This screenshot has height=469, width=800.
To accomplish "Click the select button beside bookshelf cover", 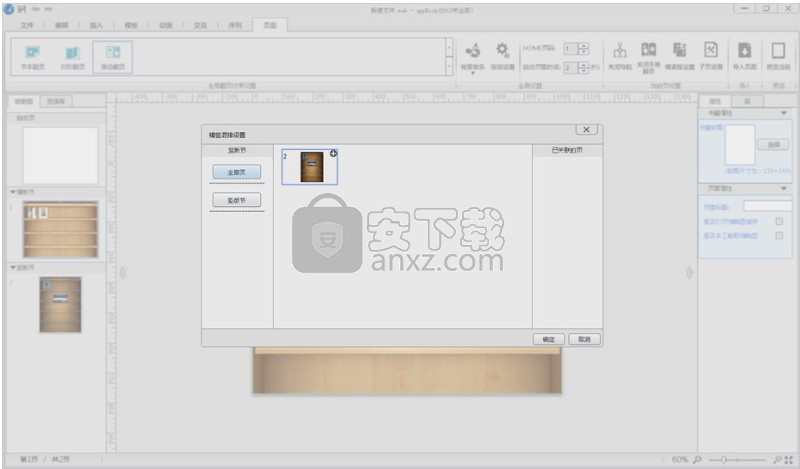I will (773, 145).
